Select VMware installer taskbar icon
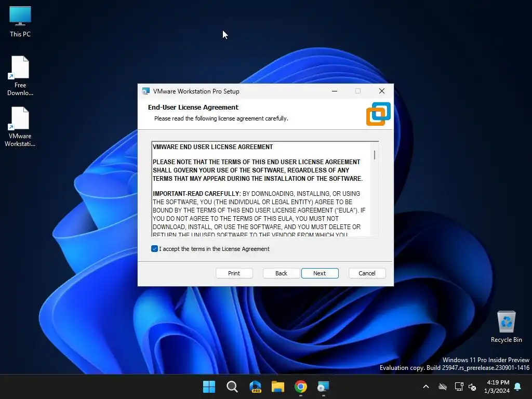The width and height of the screenshot is (532, 399). (323, 387)
